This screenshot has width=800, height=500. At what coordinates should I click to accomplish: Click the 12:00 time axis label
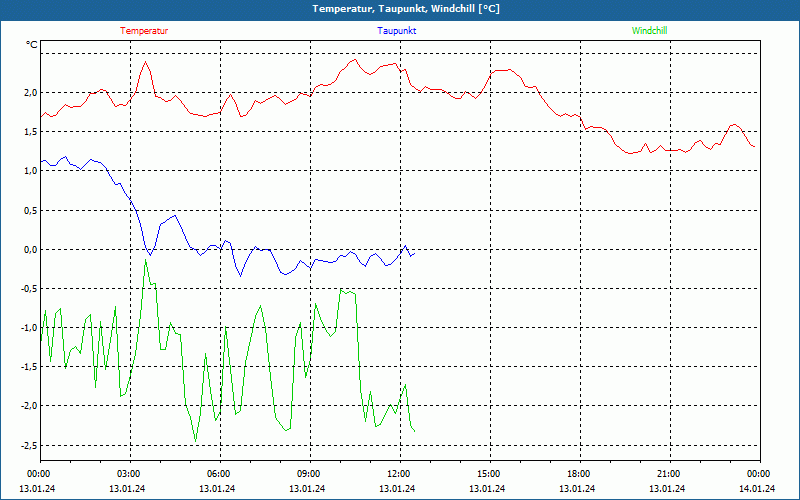397,474
